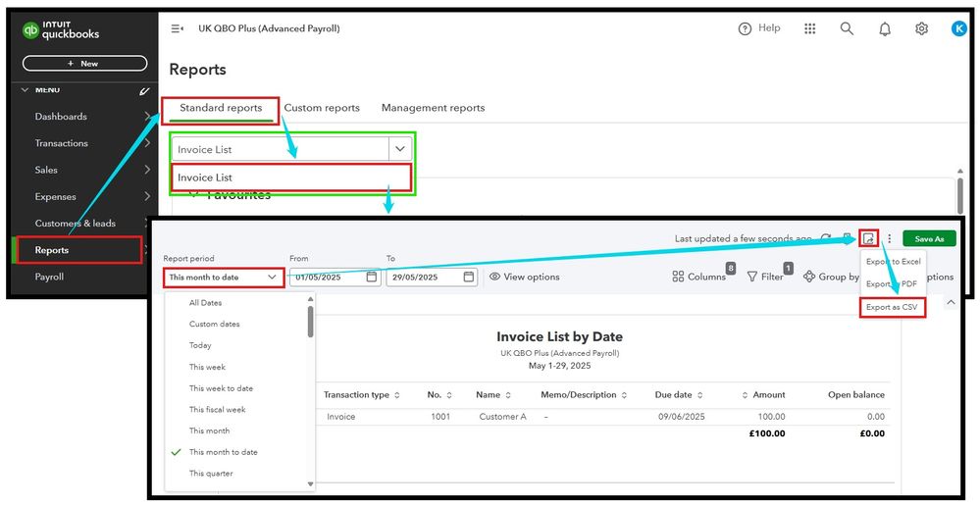Open the apps grid icon
This screenshot has width=980, height=507.
(810, 28)
